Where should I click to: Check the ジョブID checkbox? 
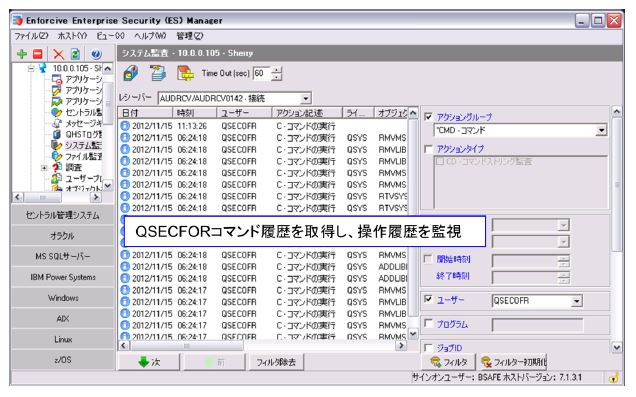(428, 348)
